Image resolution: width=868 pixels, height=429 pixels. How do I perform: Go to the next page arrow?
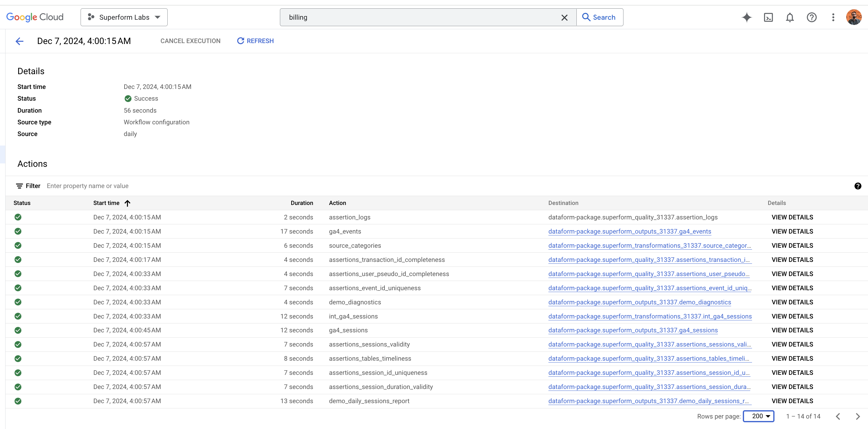point(858,416)
